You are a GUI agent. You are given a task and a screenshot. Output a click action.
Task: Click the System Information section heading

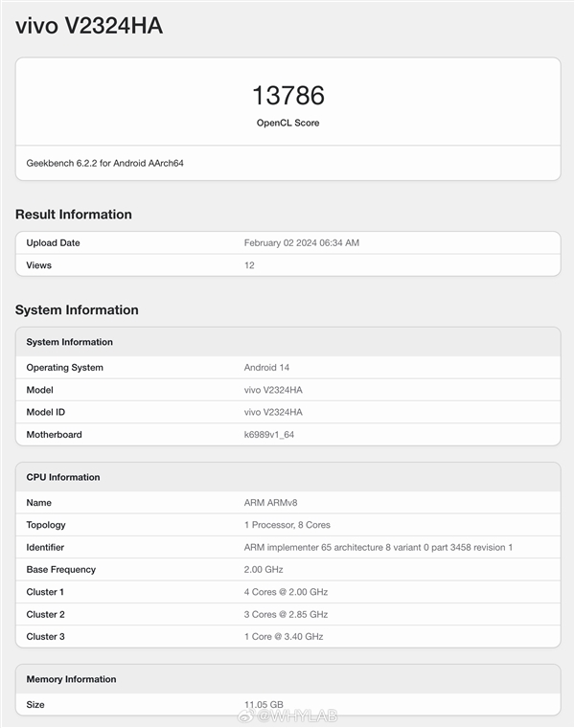pos(77,310)
